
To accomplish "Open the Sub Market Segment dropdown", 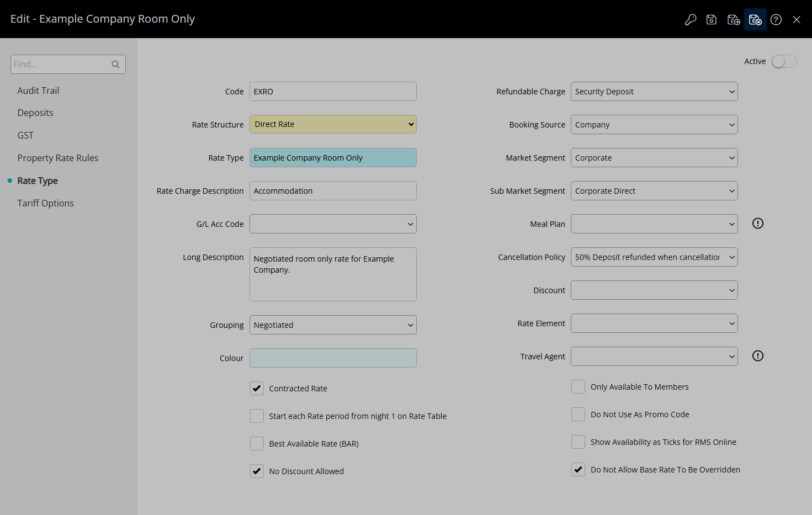I will [x=654, y=191].
